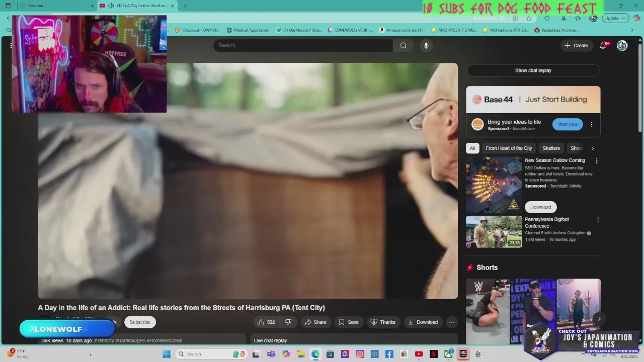Close the New tab browser tab
This screenshot has width=644, height=362.
[x=92, y=6]
